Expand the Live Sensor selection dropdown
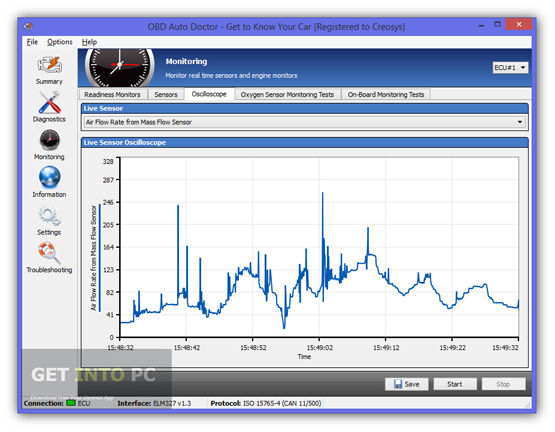 pyautogui.click(x=305, y=122)
